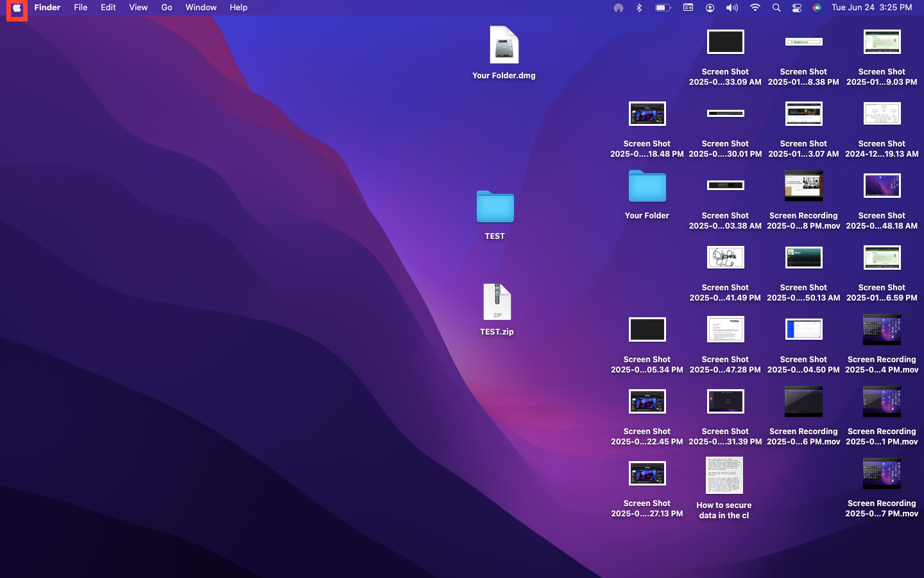Launch Siri from the menu bar

point(817,8)
